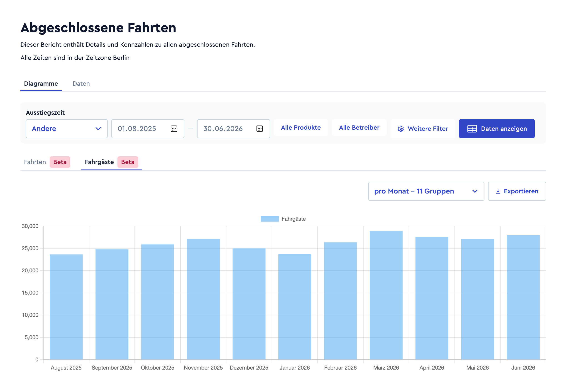Toggle the Fahrgäste legend color swatch
Image resolution: width=567 pixels, height=392 pixels.
click(x=270, y=219)
